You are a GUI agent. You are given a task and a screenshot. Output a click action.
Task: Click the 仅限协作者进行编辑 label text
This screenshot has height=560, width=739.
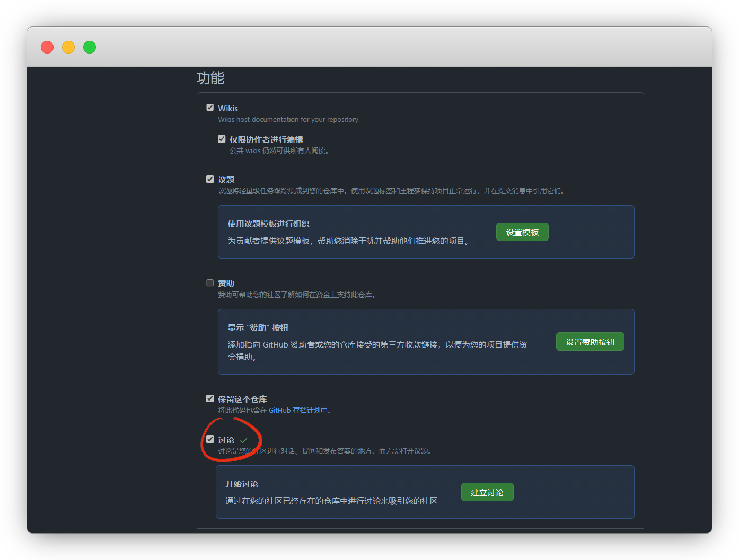tap(266, 140)
